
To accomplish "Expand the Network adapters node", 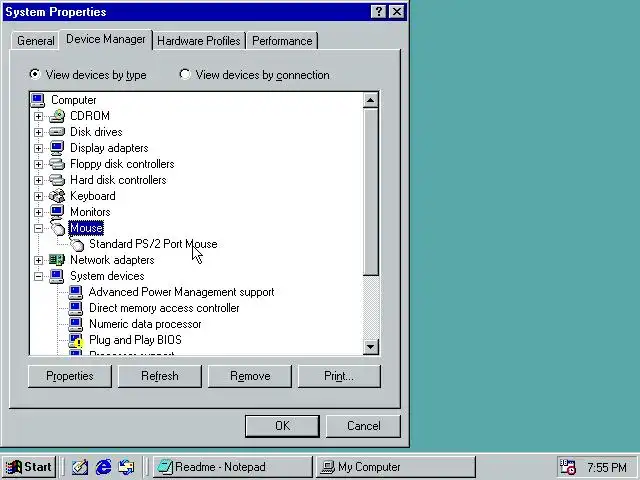I will tap(38, 260).
